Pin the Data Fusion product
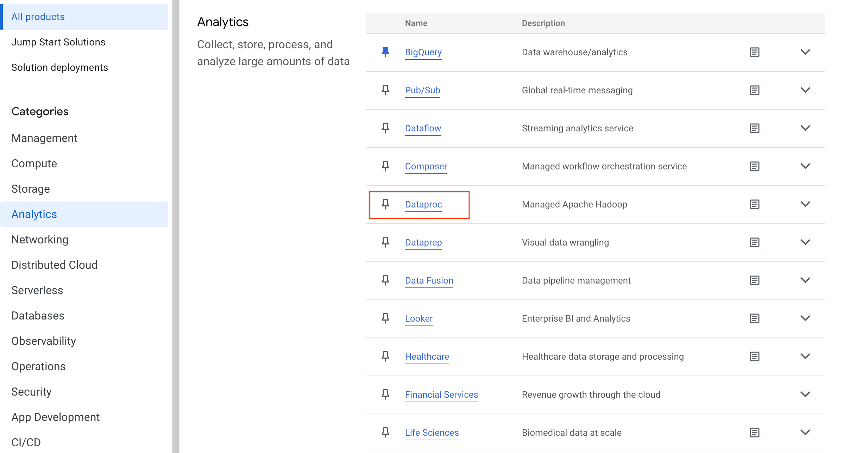Image resolution: width=868 pixels, height=453 pixels. (385, 280)
